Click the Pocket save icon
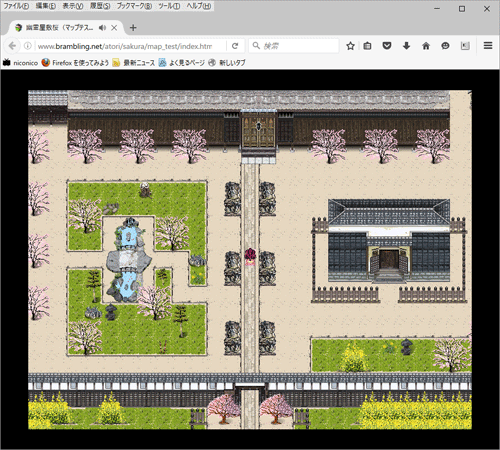500x450 pixels. [387, 46]
